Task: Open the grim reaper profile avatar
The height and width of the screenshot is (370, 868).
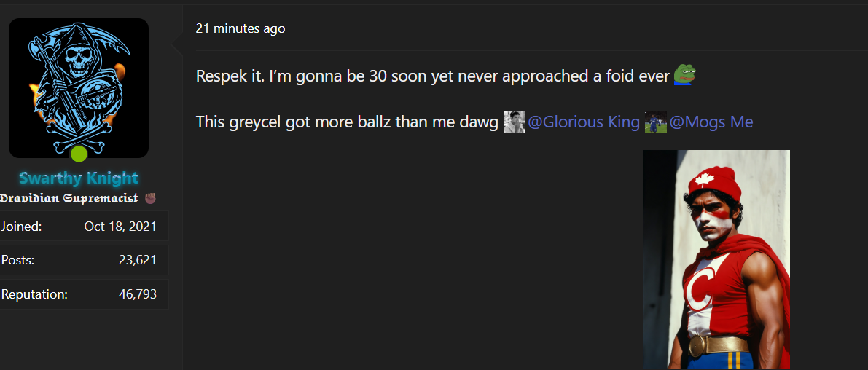Action: point(79,86)
